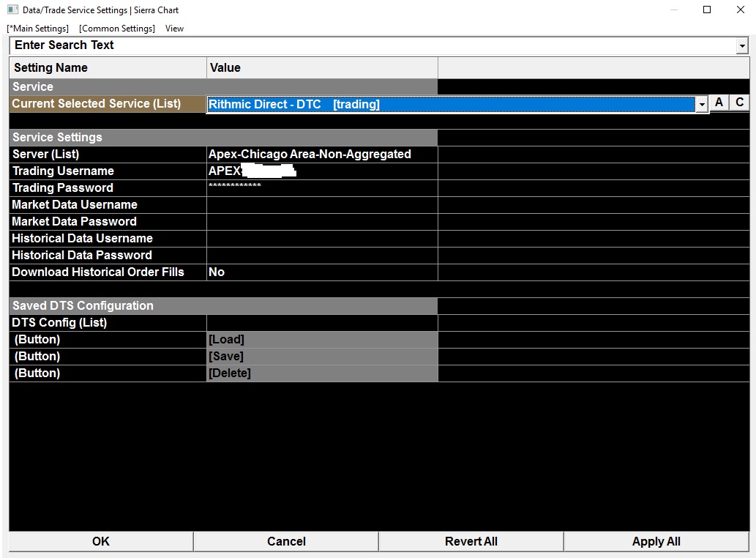Click the Enter Search Text field
This screenshot has height=558, width=756.
(x=373, y=45)
